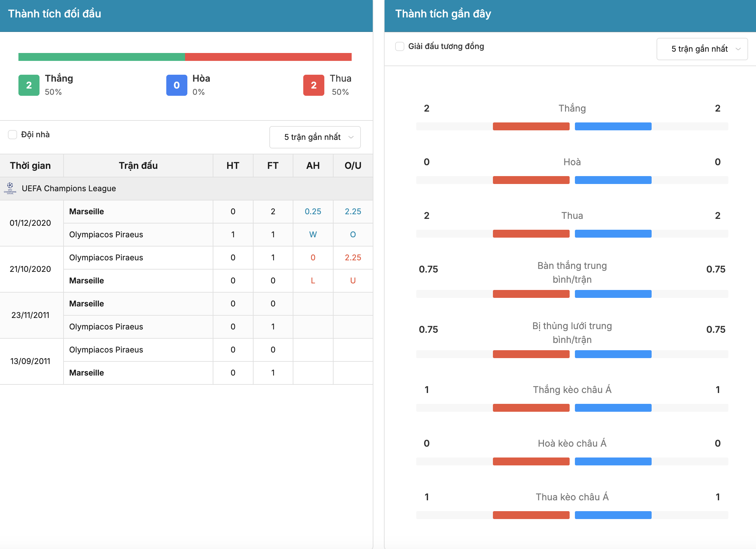Click the red L handicap result

tap(313, 280)
